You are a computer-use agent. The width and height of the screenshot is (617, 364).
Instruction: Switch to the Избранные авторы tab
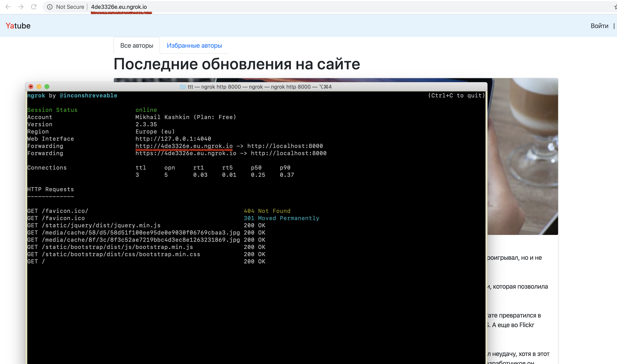194,45
